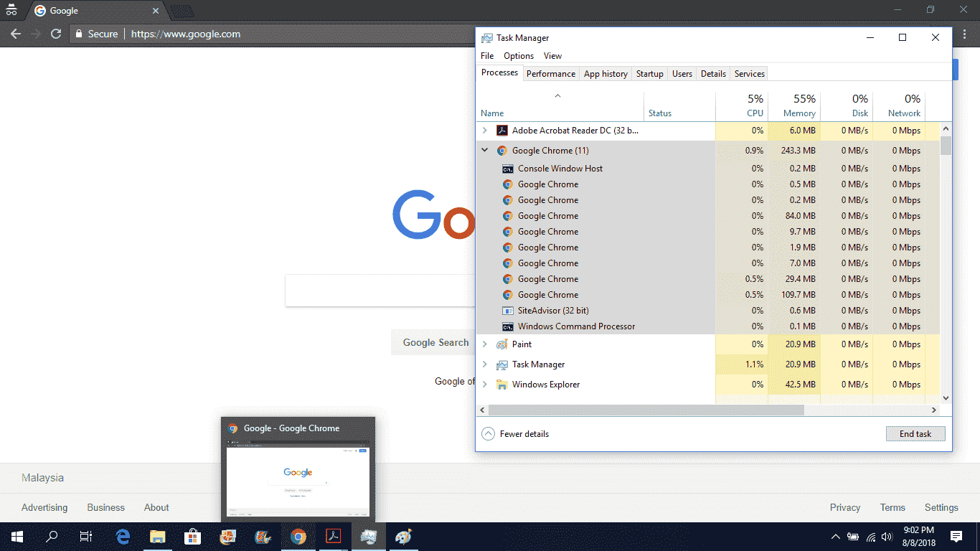Click Task Manager's horizontal scrollbar

tap(646, 410)
